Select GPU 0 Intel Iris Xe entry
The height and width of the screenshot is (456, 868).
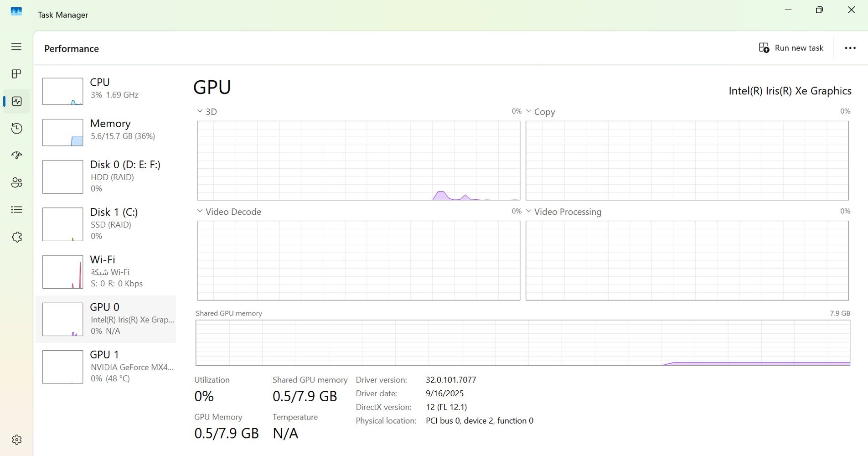click(106, 319)
